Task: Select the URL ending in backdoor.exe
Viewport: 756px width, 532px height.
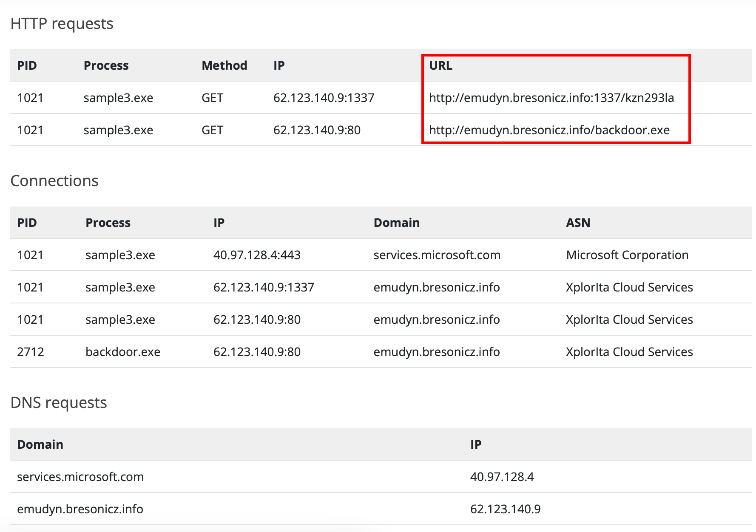Action: (549, 130)
